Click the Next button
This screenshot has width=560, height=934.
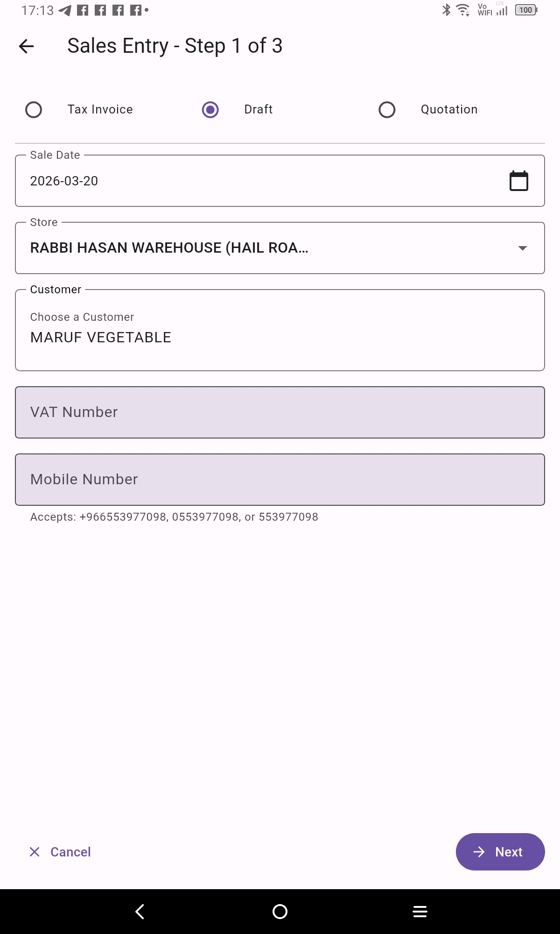[500, 852]
